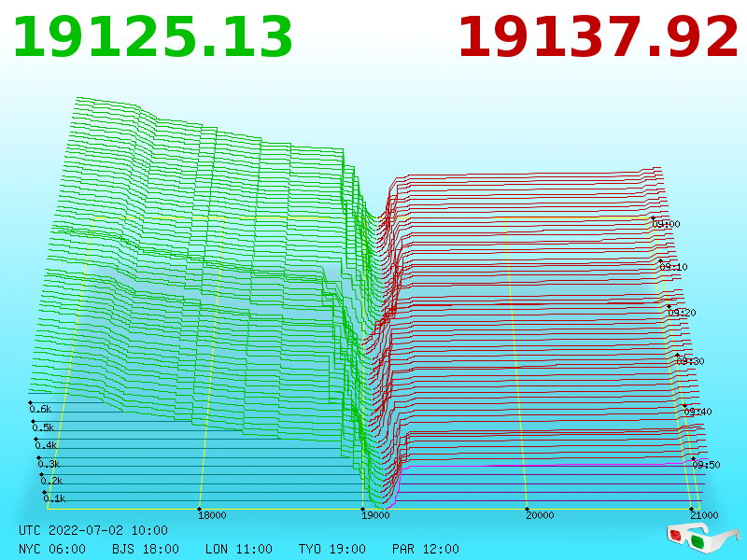Click the BJS 18:00 time
747x560 pixels.
(146, 549)
